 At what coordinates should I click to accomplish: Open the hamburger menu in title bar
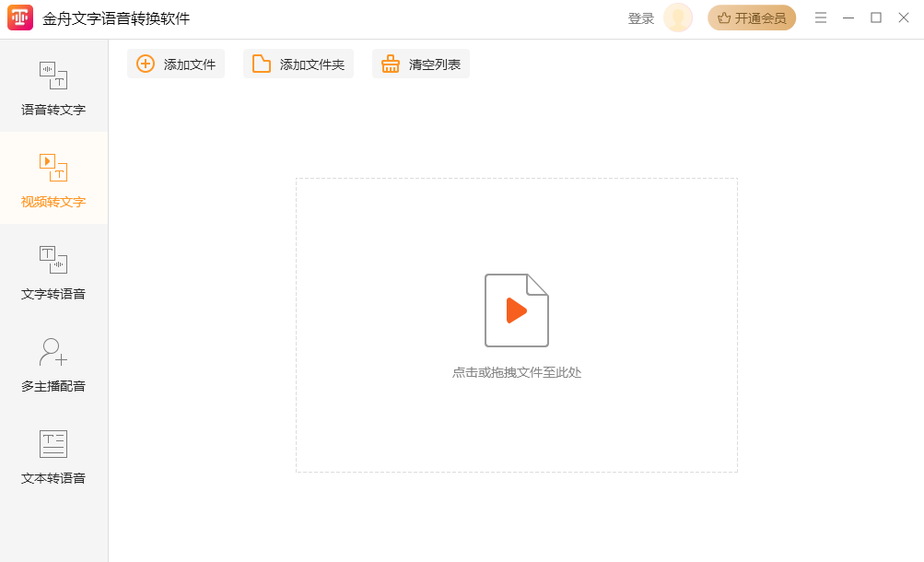coord(821,18)
